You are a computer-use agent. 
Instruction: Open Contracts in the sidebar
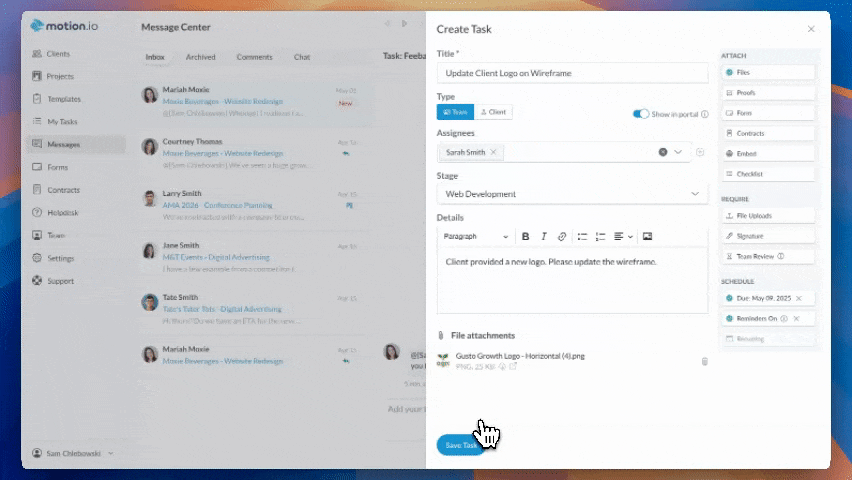(x=56, y=190)
